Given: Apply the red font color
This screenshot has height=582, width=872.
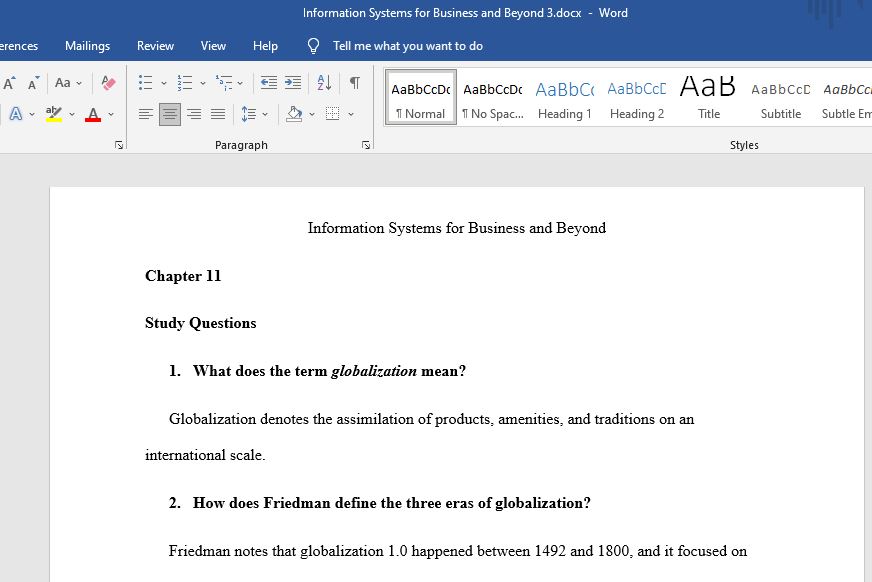Looking at the screenshot, I should point(93,115).
